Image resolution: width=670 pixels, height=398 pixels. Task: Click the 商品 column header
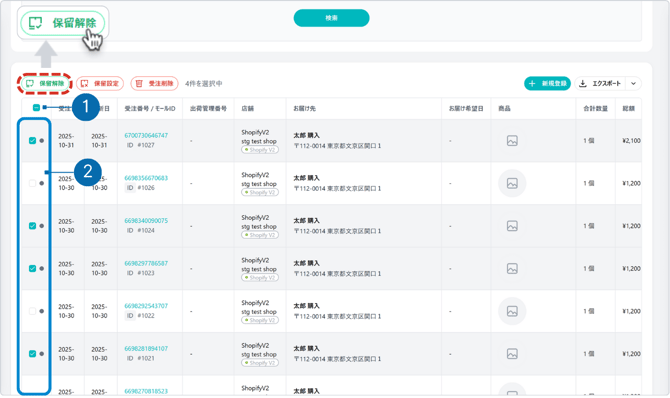click(504, 109)
